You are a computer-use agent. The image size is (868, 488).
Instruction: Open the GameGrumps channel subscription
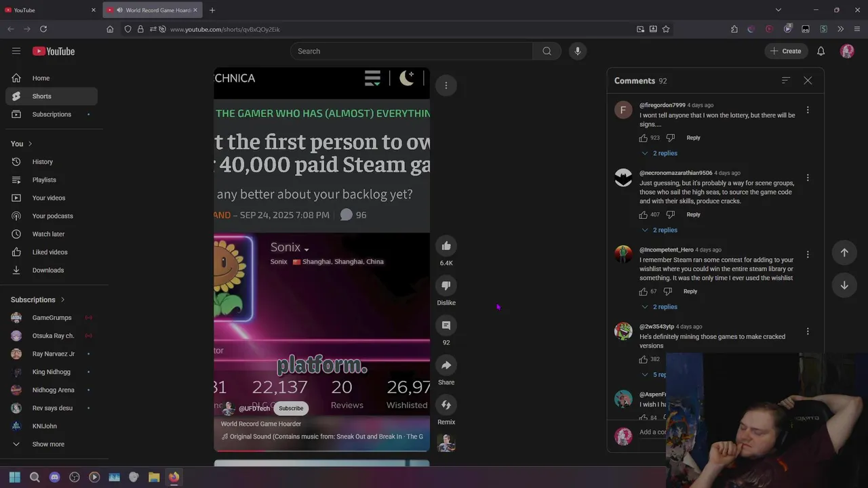(52, 317)
